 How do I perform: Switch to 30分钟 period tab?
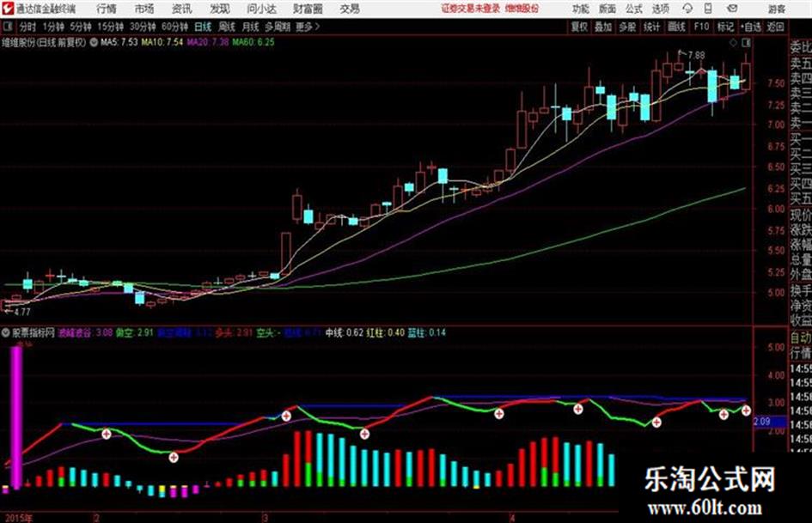pos(143,27)
